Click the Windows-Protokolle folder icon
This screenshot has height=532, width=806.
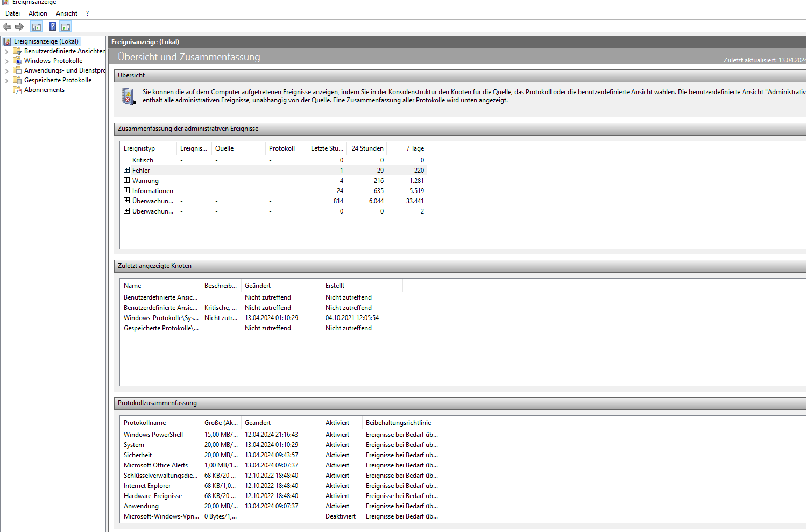pos(17,61)
